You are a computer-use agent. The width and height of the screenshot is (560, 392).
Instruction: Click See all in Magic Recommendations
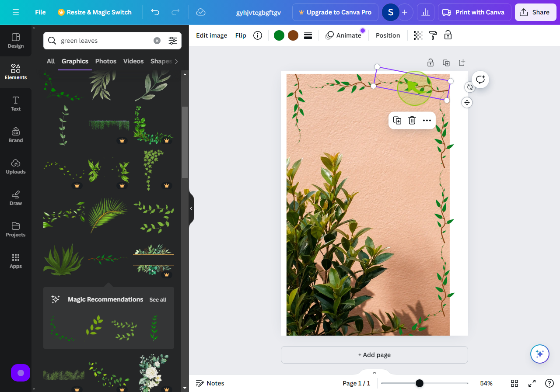coord(157,300)
